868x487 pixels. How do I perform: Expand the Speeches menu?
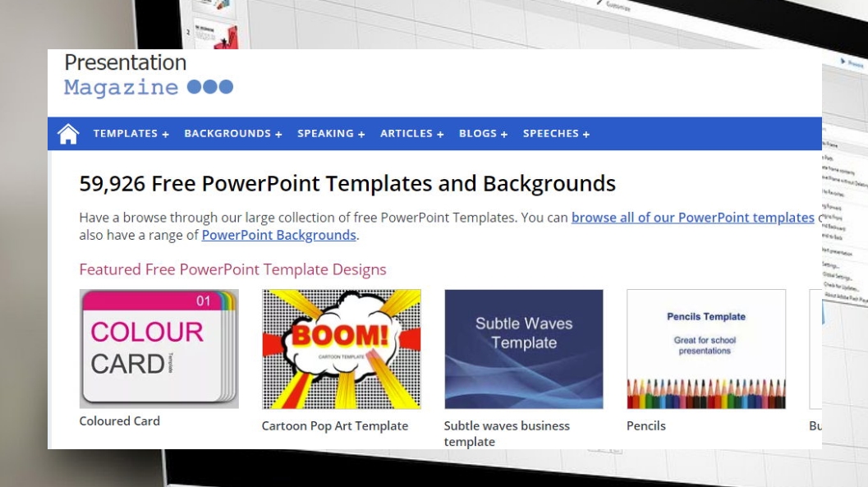(x=556, y=133)
